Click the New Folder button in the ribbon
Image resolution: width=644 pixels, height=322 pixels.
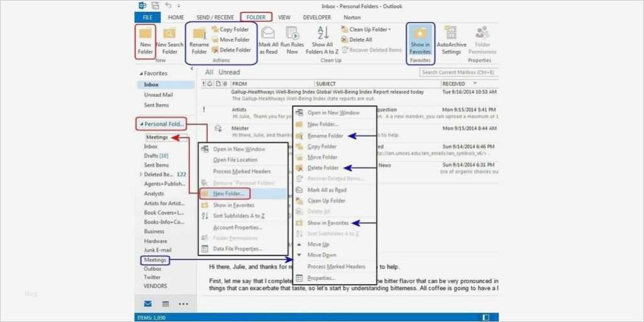click(145, 41)
